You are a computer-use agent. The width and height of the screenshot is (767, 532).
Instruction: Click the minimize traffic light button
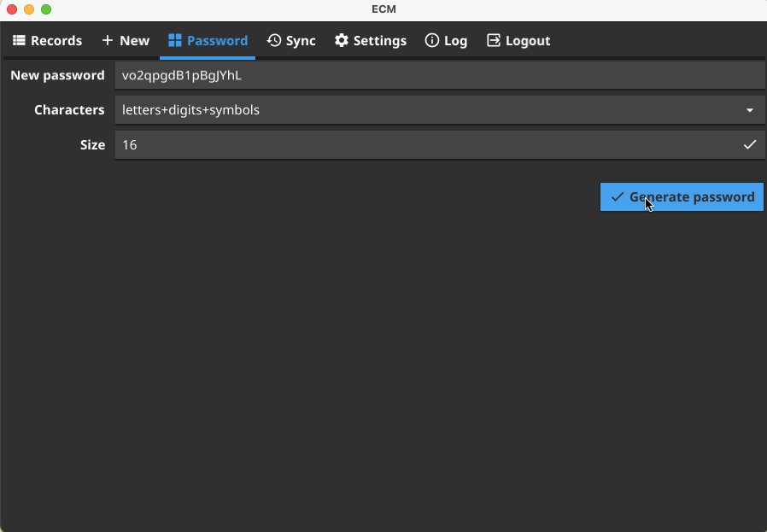point(27,9)
